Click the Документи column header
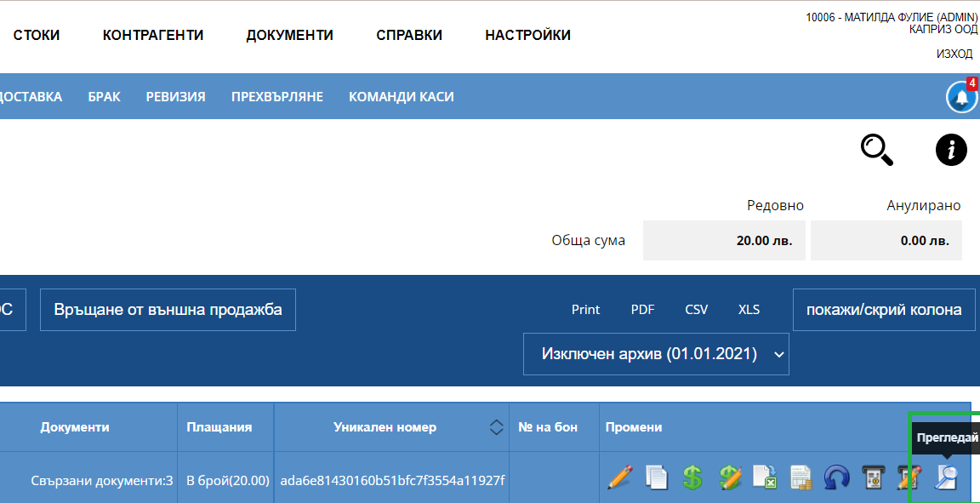The height and width of the screenshot is (503, 980). [75, 427]
